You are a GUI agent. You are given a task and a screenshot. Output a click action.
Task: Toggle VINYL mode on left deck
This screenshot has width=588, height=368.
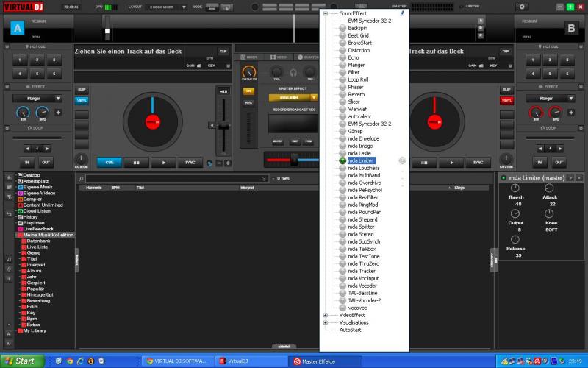(82, 101)
